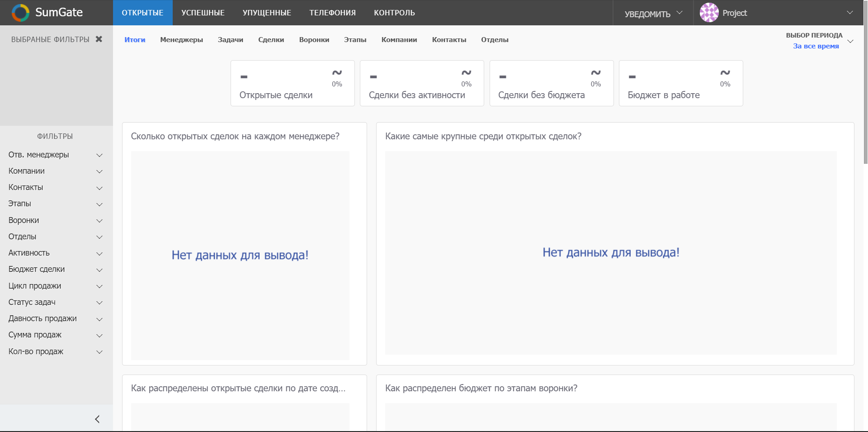The width and height of the screenshot is (868, 432).
Task: Select the Сделки sub-tab
Action: pos(271,40)
